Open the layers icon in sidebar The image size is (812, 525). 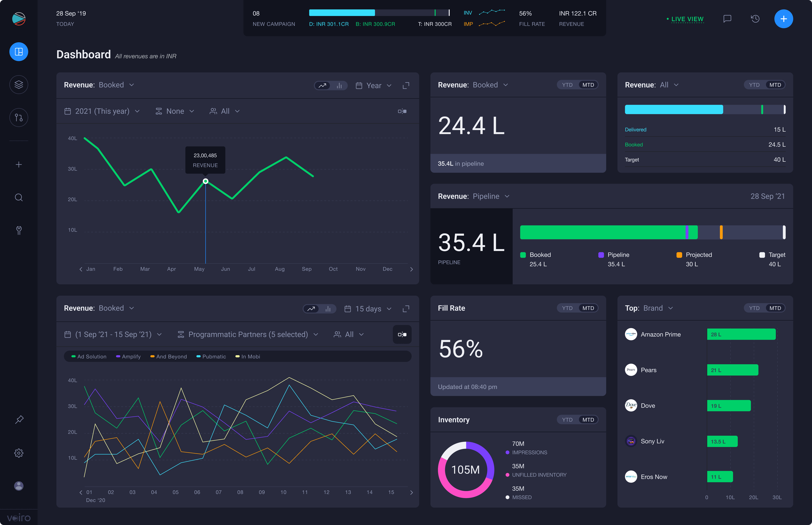19,85
